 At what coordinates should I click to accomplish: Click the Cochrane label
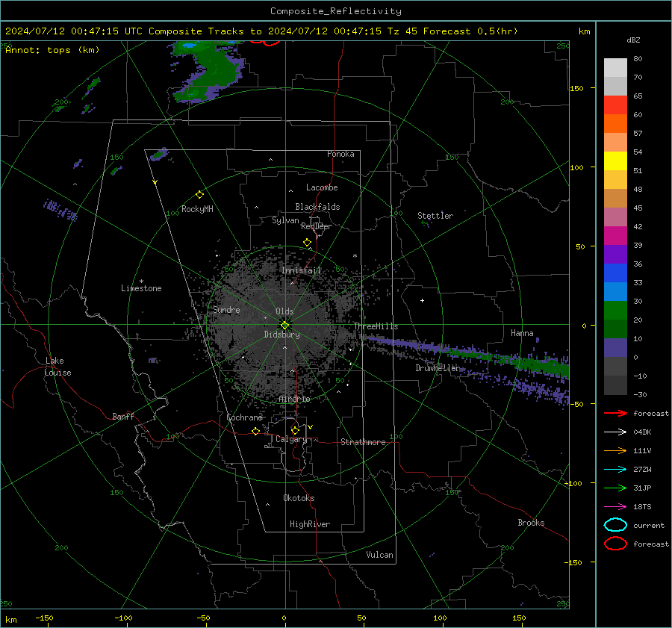click(x=244, y=417)
